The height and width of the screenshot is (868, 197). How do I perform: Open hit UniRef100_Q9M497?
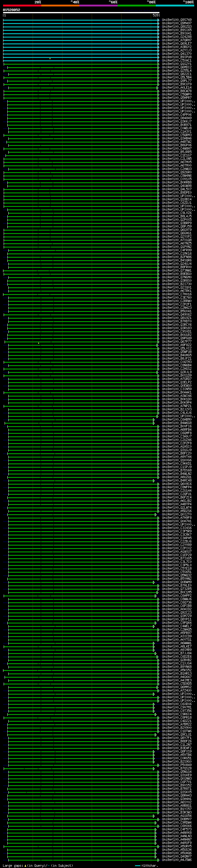177,23
